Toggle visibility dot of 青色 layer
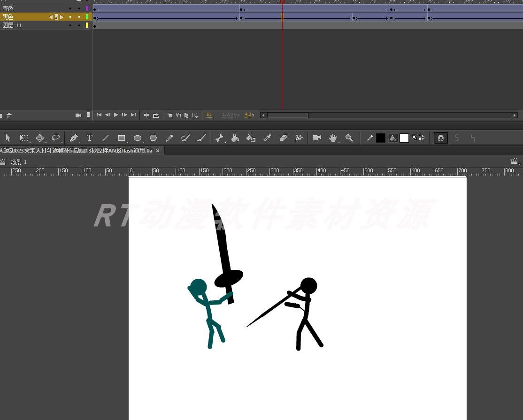 tap(70, 8)
